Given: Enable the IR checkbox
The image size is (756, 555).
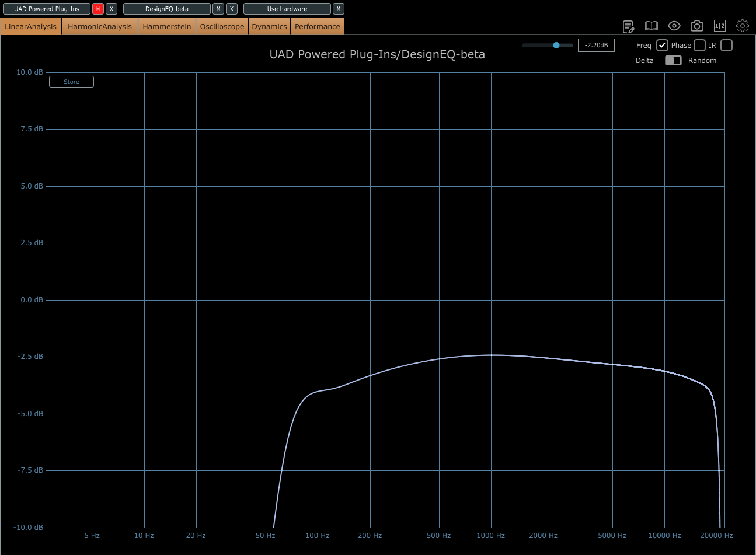Looking at the screenshot, I should point(726,46).
